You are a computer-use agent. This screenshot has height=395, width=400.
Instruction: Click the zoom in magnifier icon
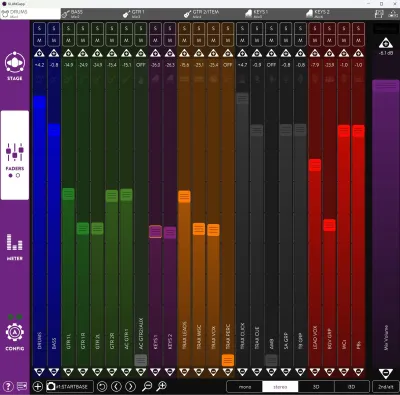click(161, 386)
